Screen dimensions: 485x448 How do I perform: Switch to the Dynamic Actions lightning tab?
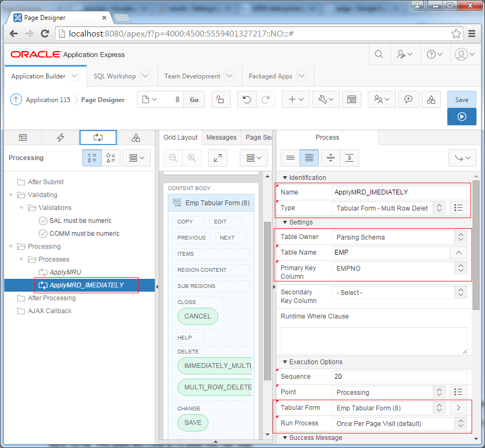click(60, 138)
